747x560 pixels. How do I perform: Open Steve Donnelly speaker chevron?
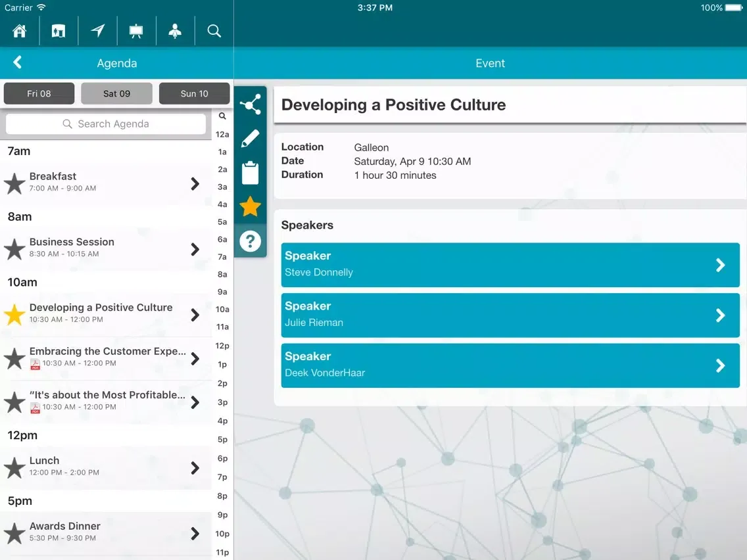point(720,265)
